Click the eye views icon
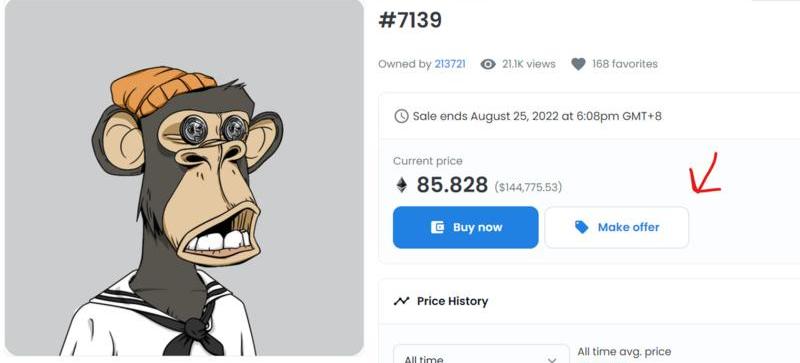The image size is (800, 363). click(x=488, y=64)
